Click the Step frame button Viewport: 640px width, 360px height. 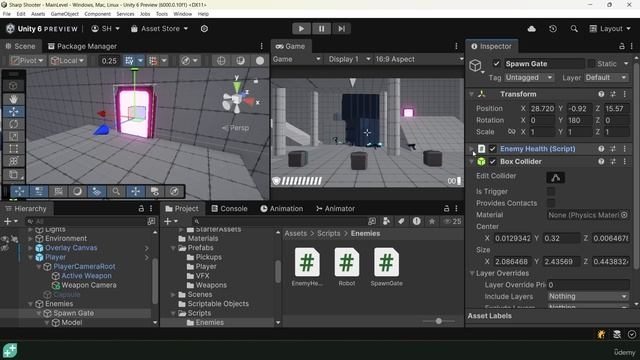tap(341, 29)
